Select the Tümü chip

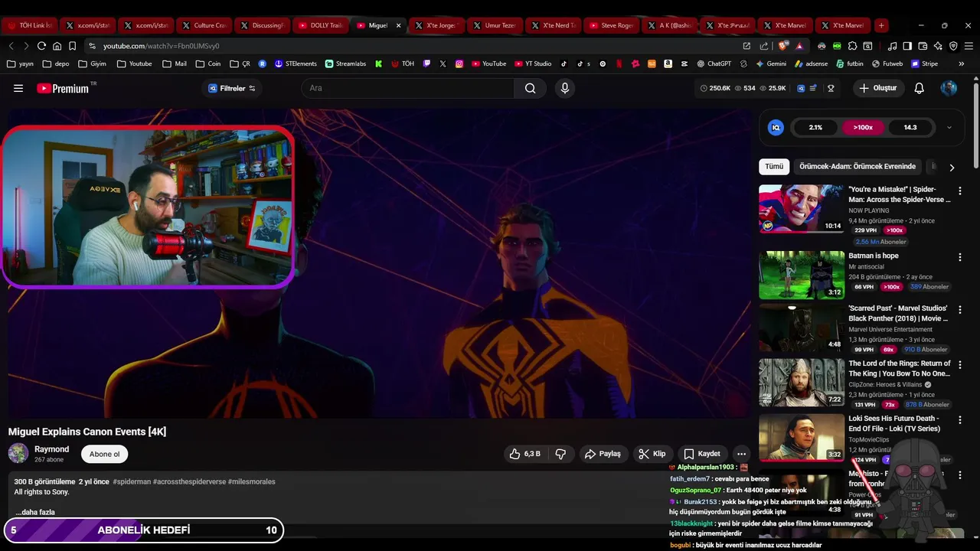(x=774, y=166)
